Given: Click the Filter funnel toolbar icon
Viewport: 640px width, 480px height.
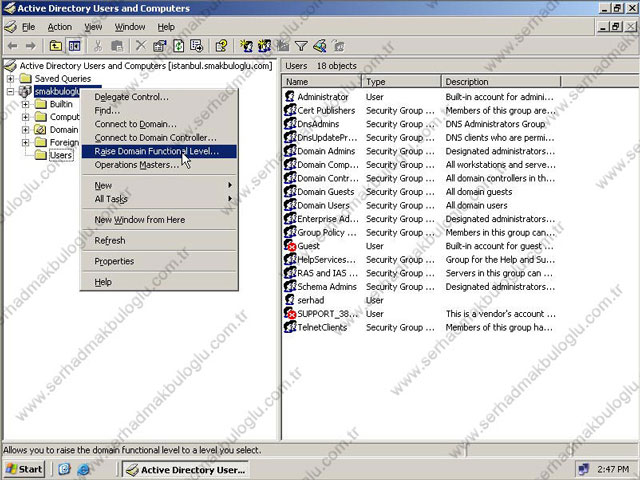Looking at the screenshot, I should [x=301, y=46].
